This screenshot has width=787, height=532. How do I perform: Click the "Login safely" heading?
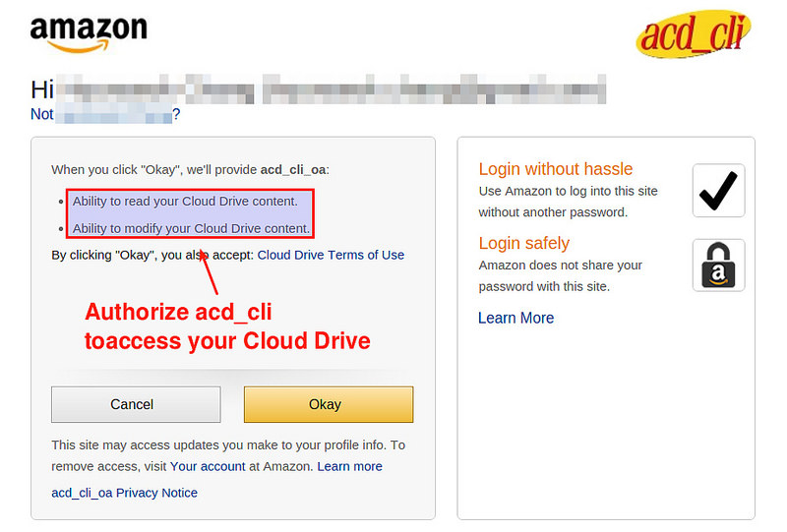click(524, 243)
